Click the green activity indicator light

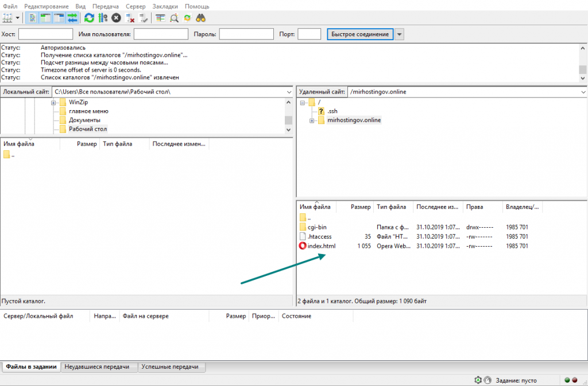[x=567, y=380]
